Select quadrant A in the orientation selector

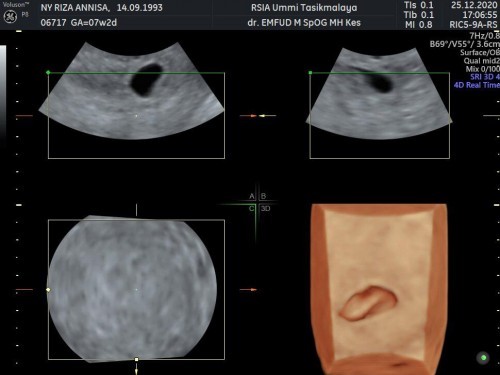tap(252, 196)
